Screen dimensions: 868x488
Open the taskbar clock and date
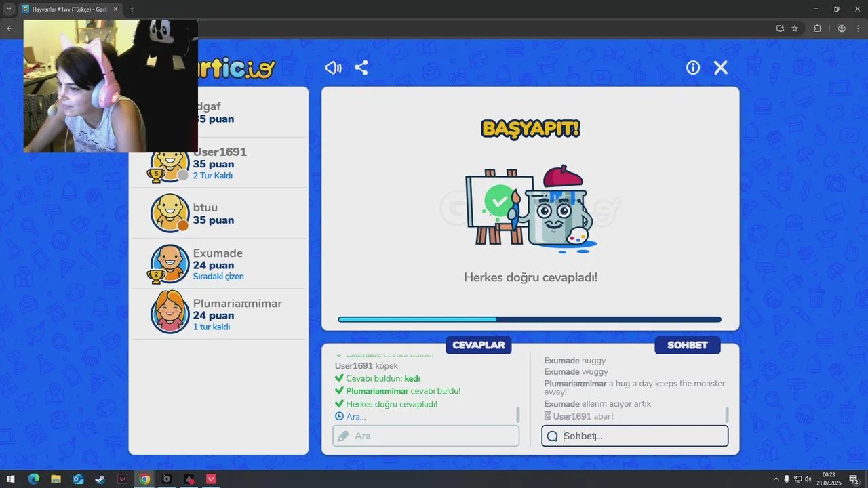(829, 479)
